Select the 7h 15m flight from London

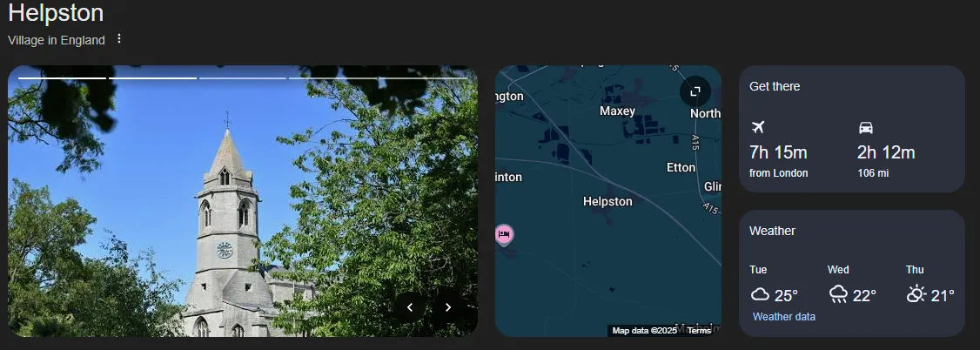pyautogui.click(x=779, y=161)
